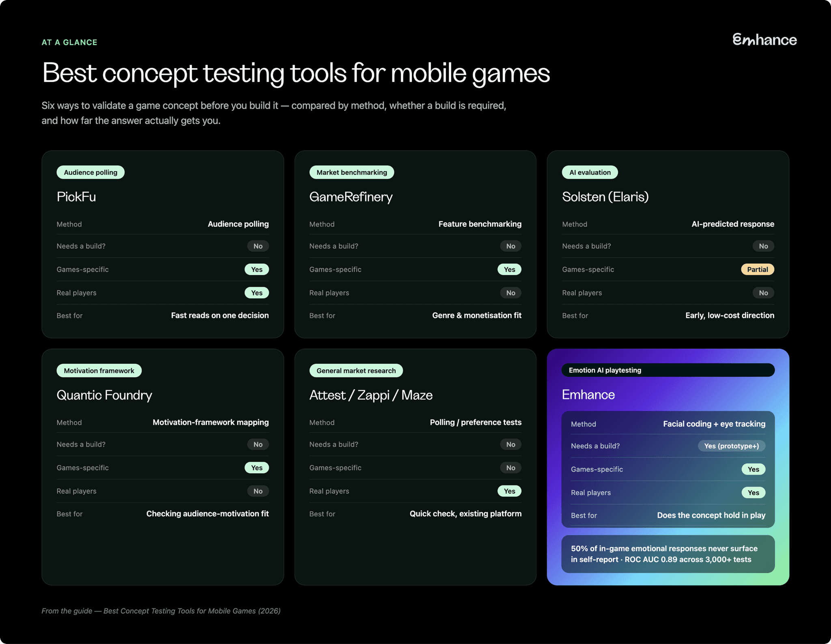Click Emhance's 'Method' label
Screen dimensions: 831x644
tap(583, 424)
